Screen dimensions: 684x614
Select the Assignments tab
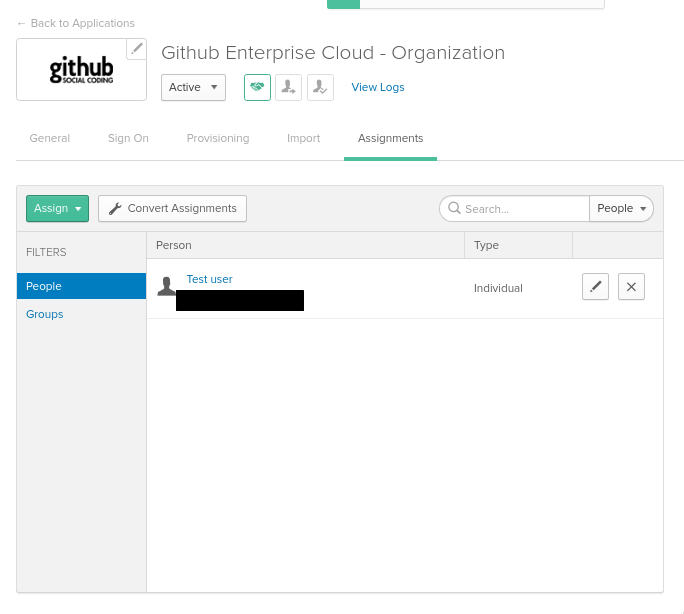(x=390, y=138)
